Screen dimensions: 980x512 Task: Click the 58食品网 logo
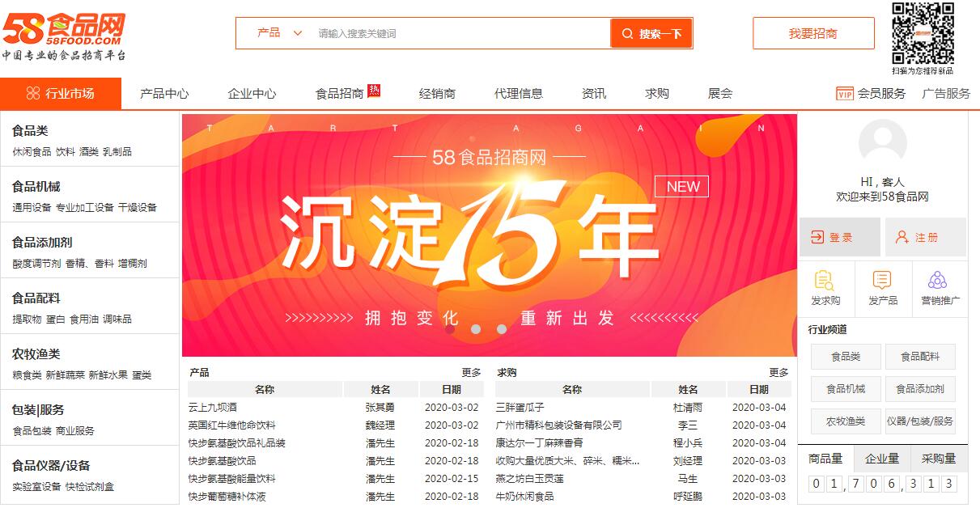tap(63, 36)
